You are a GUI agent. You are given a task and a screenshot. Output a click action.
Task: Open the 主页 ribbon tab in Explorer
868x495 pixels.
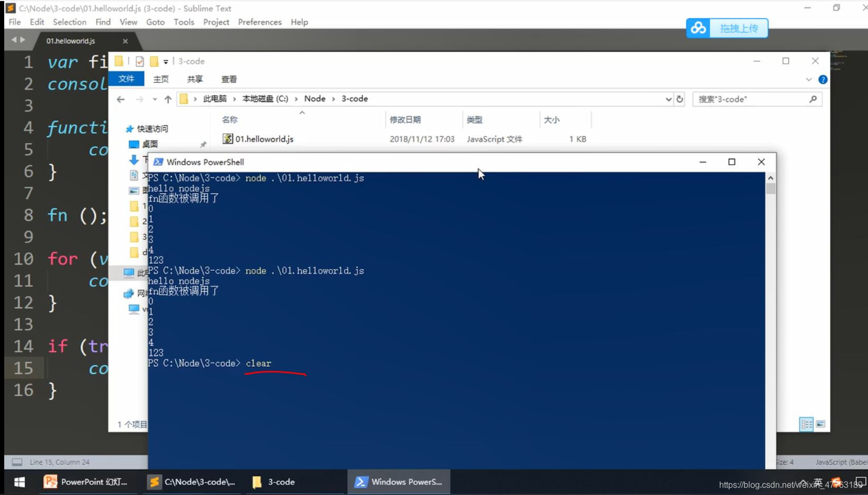[x=161, y=79]
